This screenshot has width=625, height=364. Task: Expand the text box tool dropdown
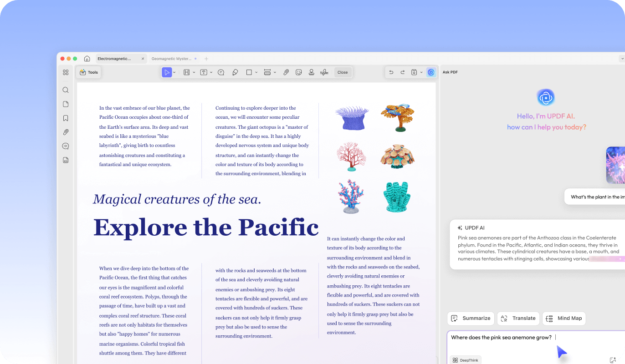tap(211, 72)
